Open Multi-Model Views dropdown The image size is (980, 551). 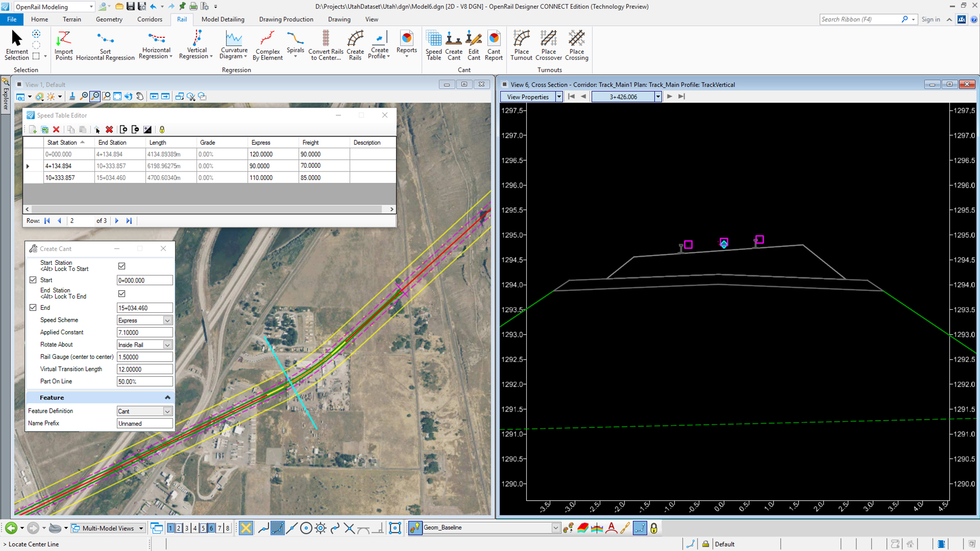(141, 528)
